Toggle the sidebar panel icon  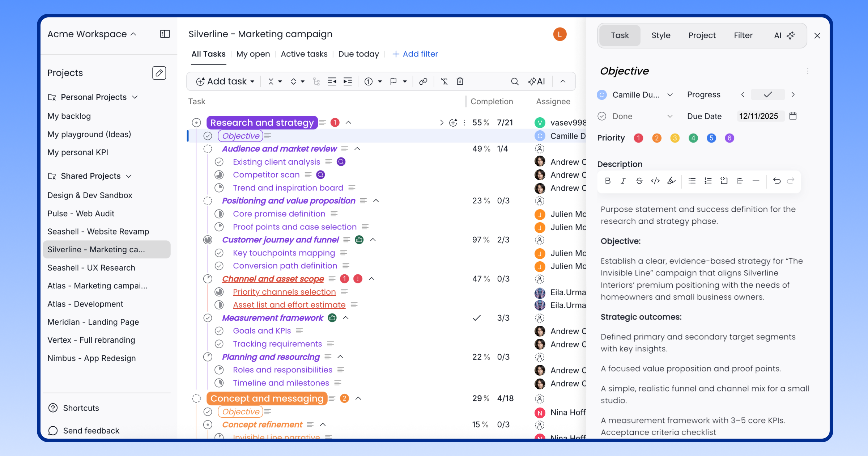click(165, 34)
